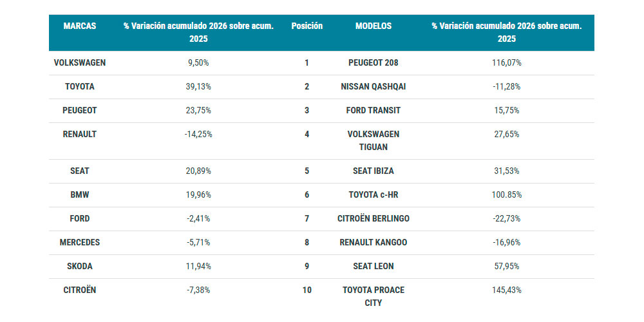This screenshot has height=322, width=644.
Task: Click the Posición column header
Action: (x=307, y=26)
